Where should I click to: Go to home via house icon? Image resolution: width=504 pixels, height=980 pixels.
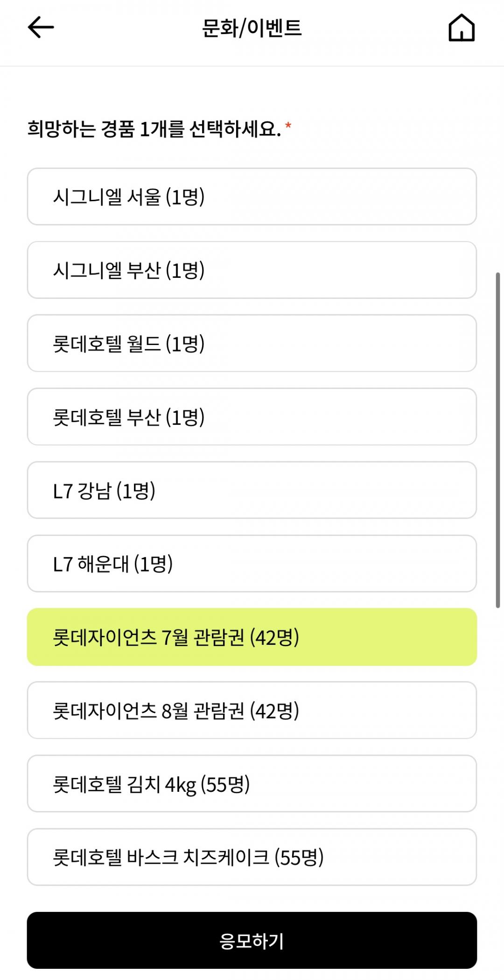461,28
